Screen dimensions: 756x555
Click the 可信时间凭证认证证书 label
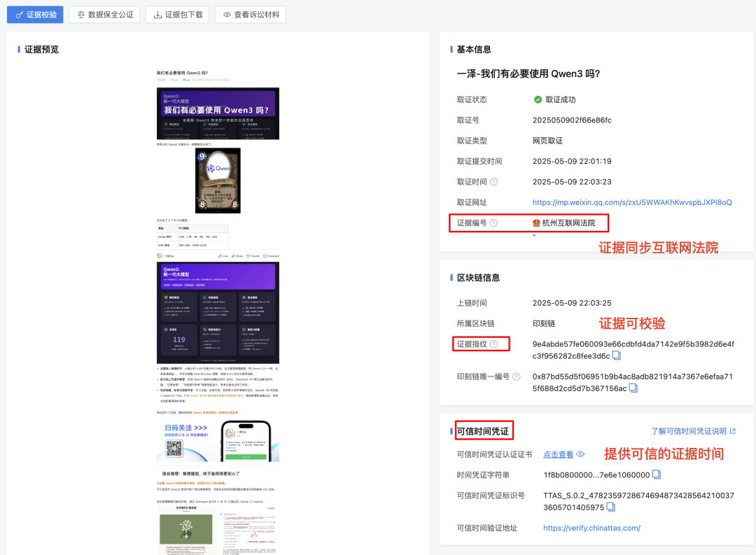coord(495,454)
